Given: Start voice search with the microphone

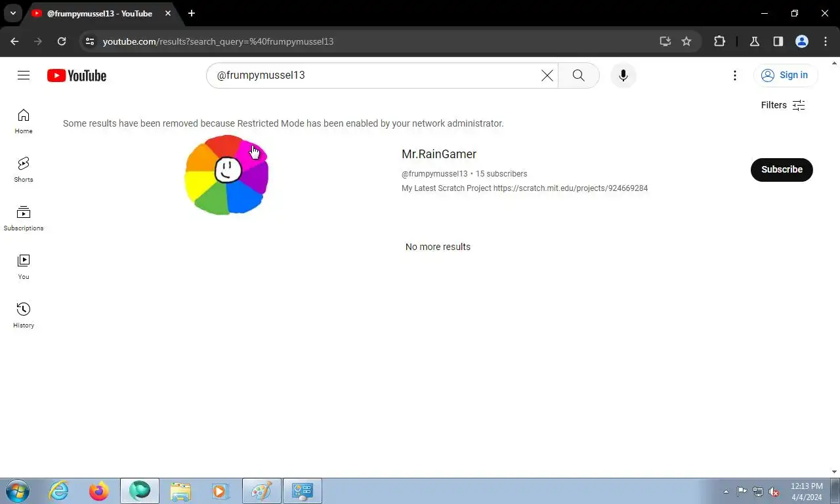Looking at the screenshot, I should coord(623,75).
